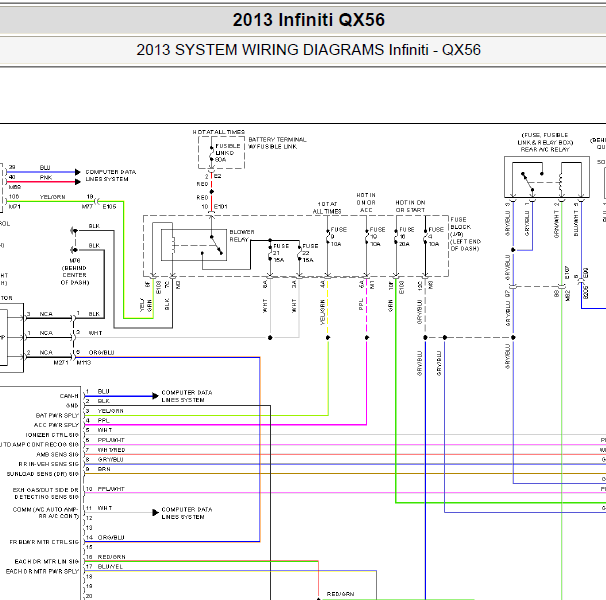Click 'FUSE BLOCK (J/B) (LEFT END OF DASH)' label
The width and height of the screenshot is (606, 600).
click(465, 234)
